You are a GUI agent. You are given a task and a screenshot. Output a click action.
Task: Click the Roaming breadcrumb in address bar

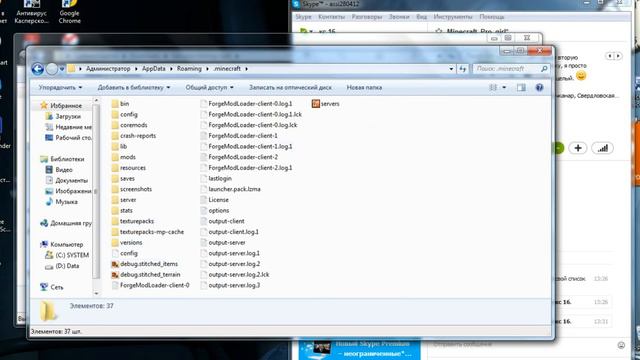(189, 69)
